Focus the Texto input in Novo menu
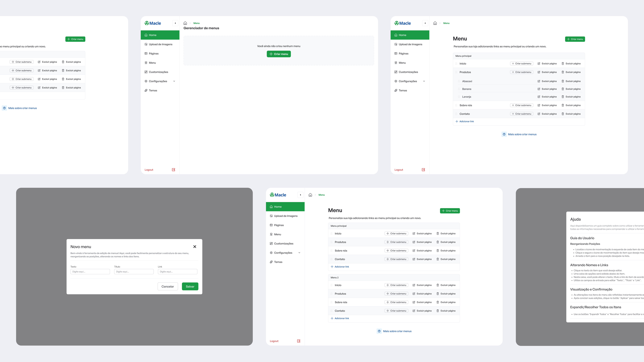Screen dimensions: 644x362 [x=90, y=272]
